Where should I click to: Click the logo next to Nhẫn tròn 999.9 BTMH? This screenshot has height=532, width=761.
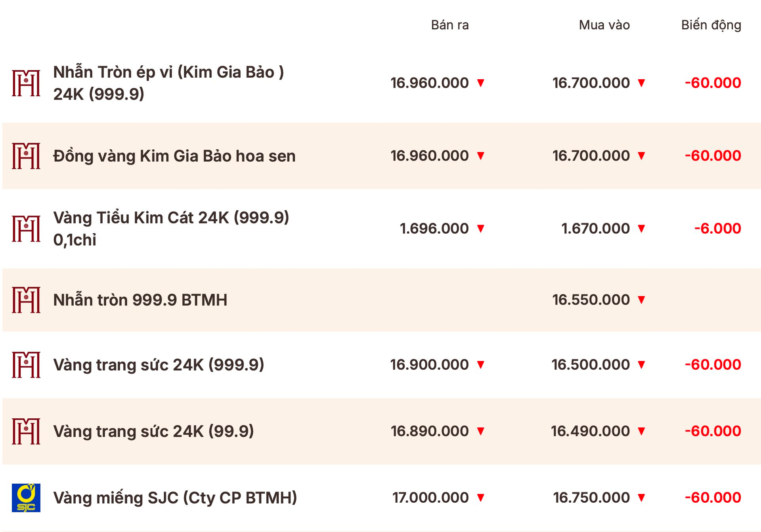(x=26, y=300)
